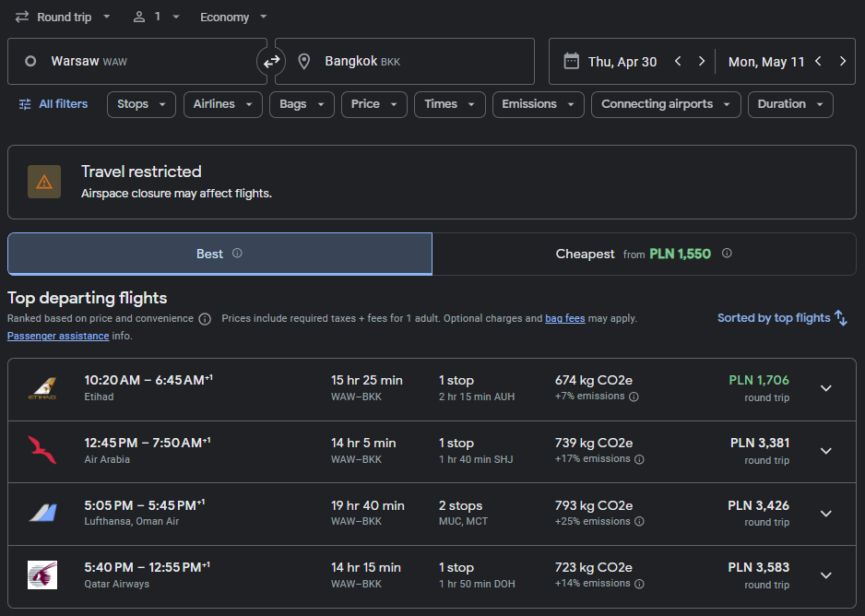Click the Travel restricted warning icon
This screenshot has width=865, height=616.
(x=44, y=182)
